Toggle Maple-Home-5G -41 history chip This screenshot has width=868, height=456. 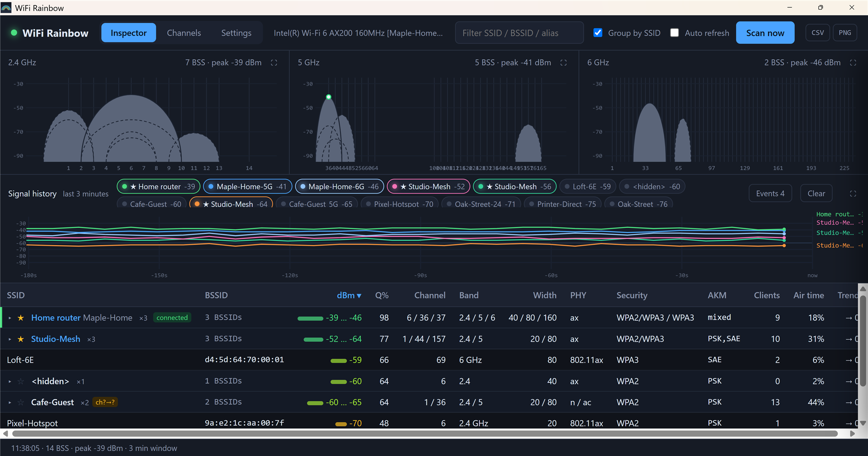point(247,186)
